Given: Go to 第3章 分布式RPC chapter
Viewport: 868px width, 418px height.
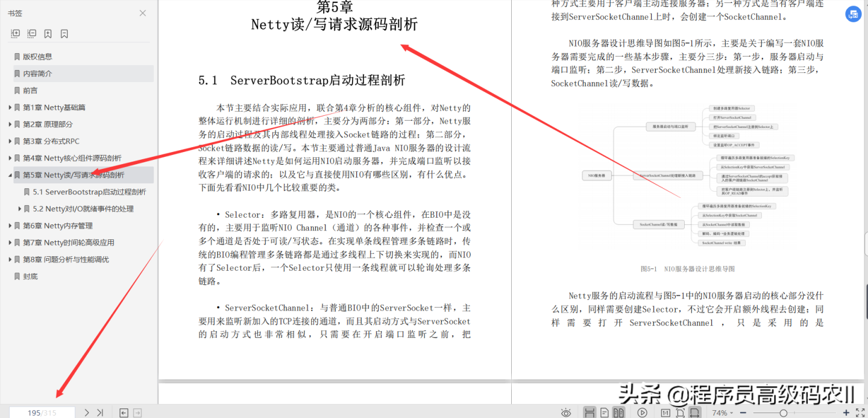Looking at the screenshot, I should pyautogui.click(x=51, y=141).
